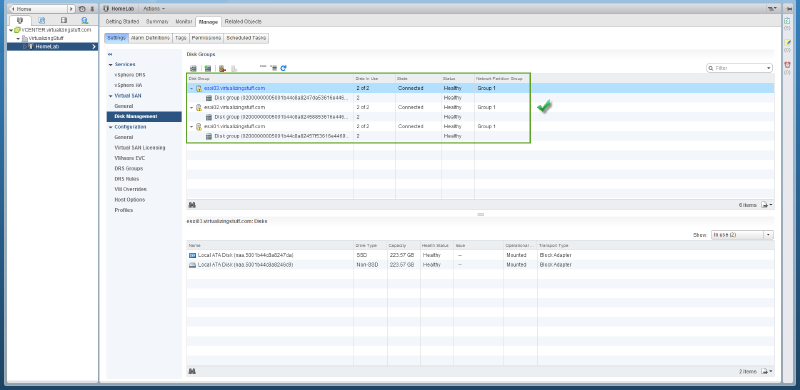Open the Show In use (2) dropdown
The width and height of the screenshot is (800, 390).
point(742,235)
